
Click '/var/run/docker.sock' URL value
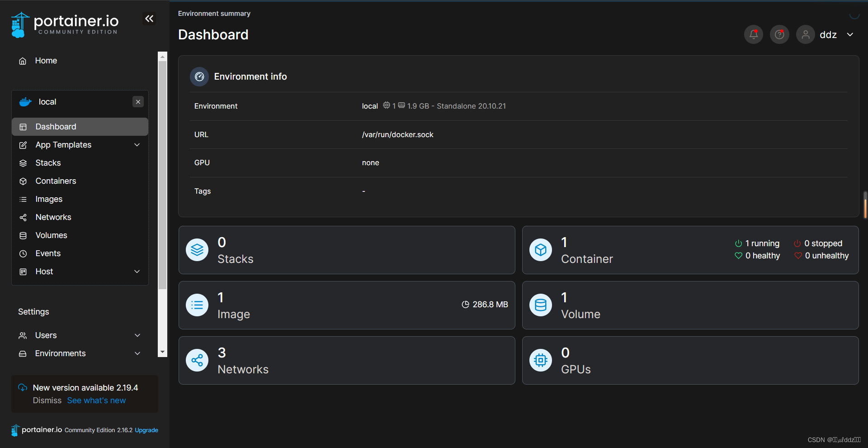point(397,134)
